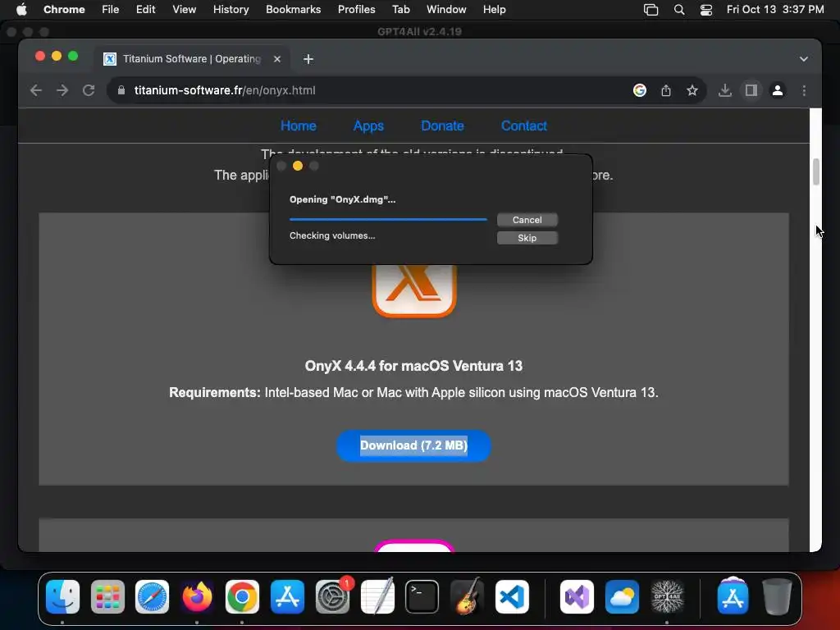Bookmark this page with the star icon
Screen dimensions: 840x630
pyautogui.click(x=692, y=90)
